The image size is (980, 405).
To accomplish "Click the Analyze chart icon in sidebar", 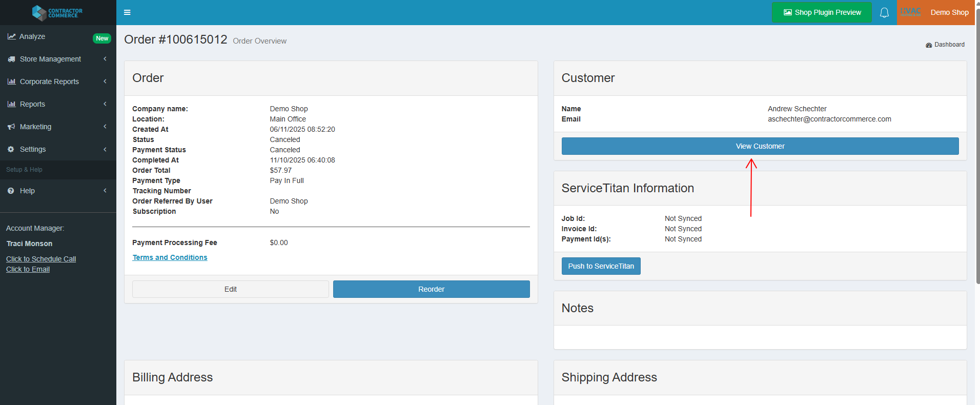I will (x=11, y=37).
